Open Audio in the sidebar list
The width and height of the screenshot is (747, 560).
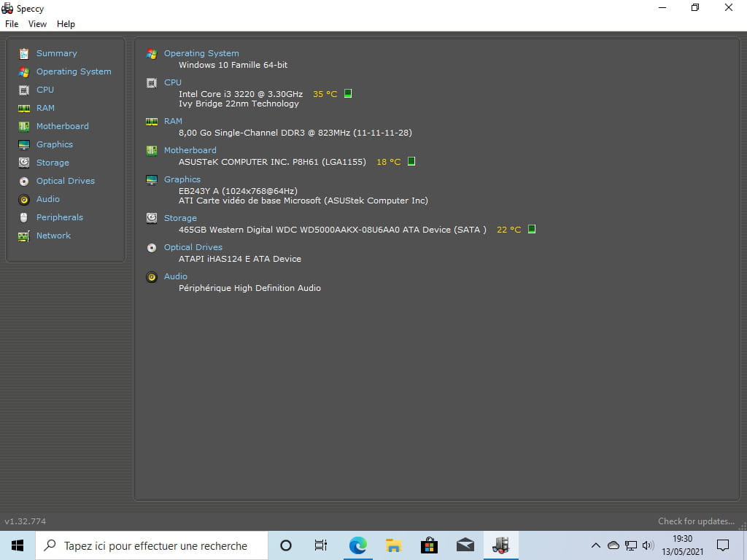47,199
